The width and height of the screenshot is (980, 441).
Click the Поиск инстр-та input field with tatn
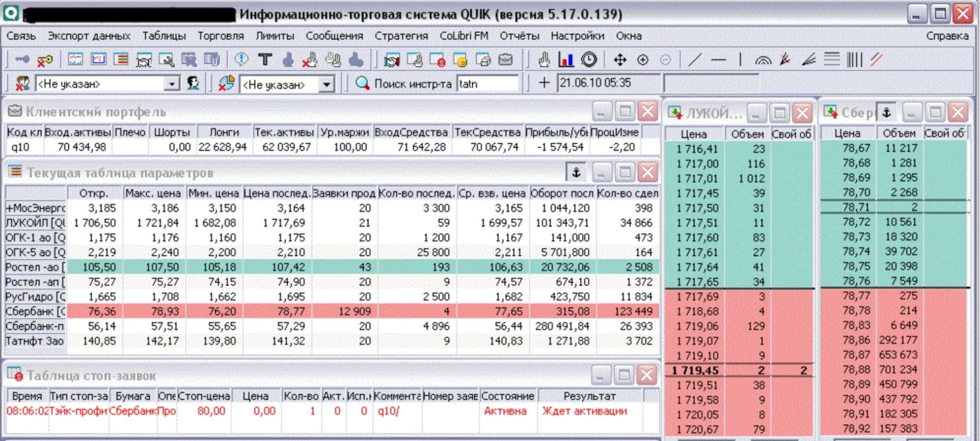[487, 84]
